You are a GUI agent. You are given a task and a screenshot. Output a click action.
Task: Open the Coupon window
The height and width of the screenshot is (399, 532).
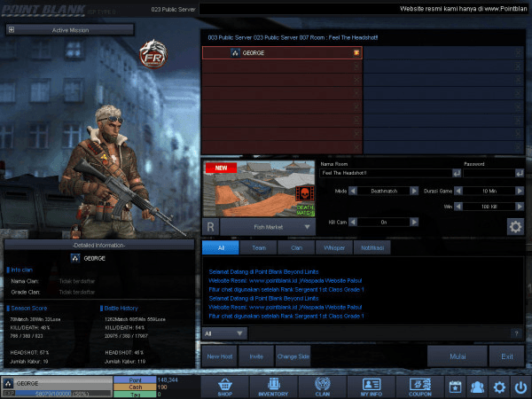(x=419, y=387)
